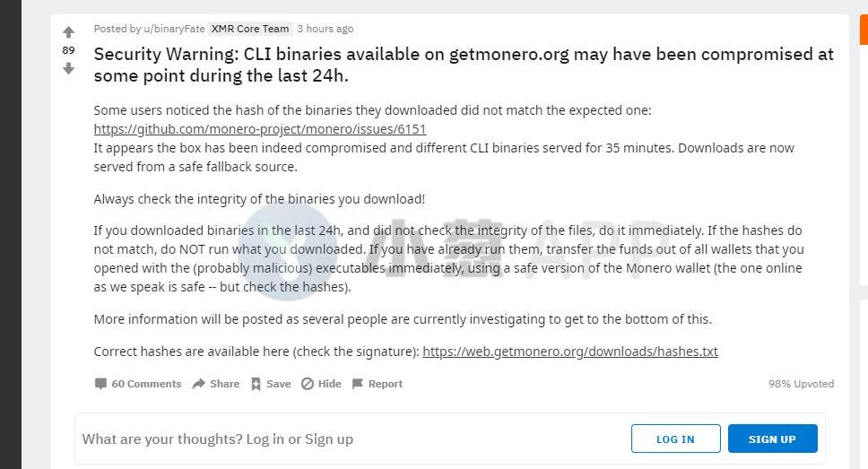Screen dimensions: 868x469
Task: Click the SIGN UP button
Action: tap(772, 439)
